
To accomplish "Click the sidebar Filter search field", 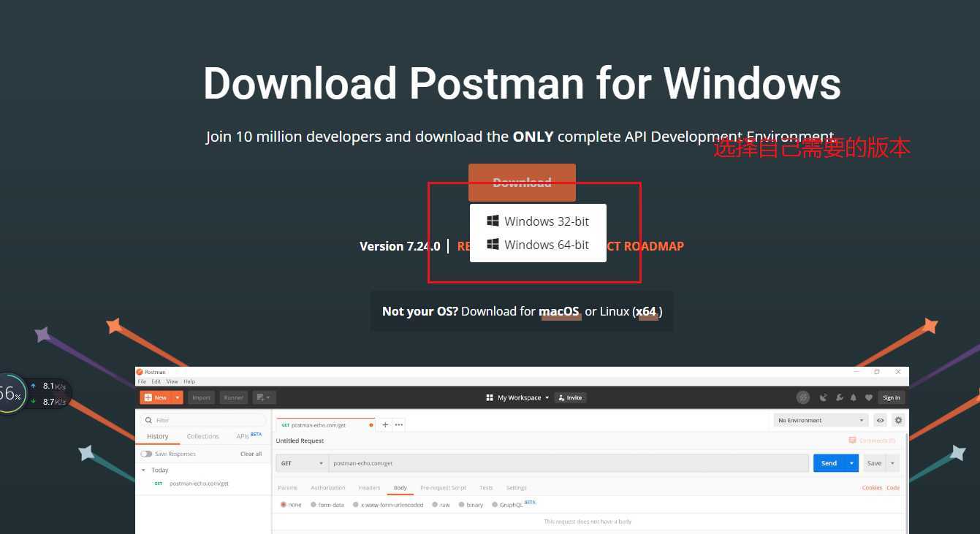I will [203, 420].
